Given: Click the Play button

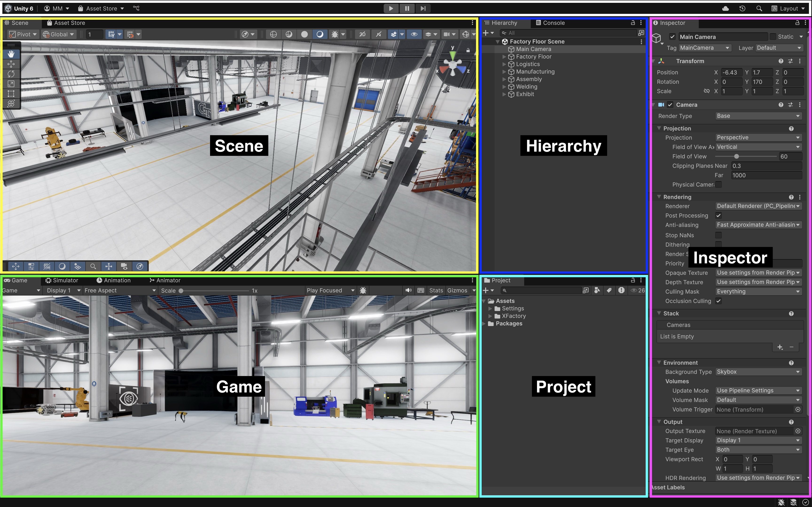Looking at the screenshot, I should coord(391,8).
